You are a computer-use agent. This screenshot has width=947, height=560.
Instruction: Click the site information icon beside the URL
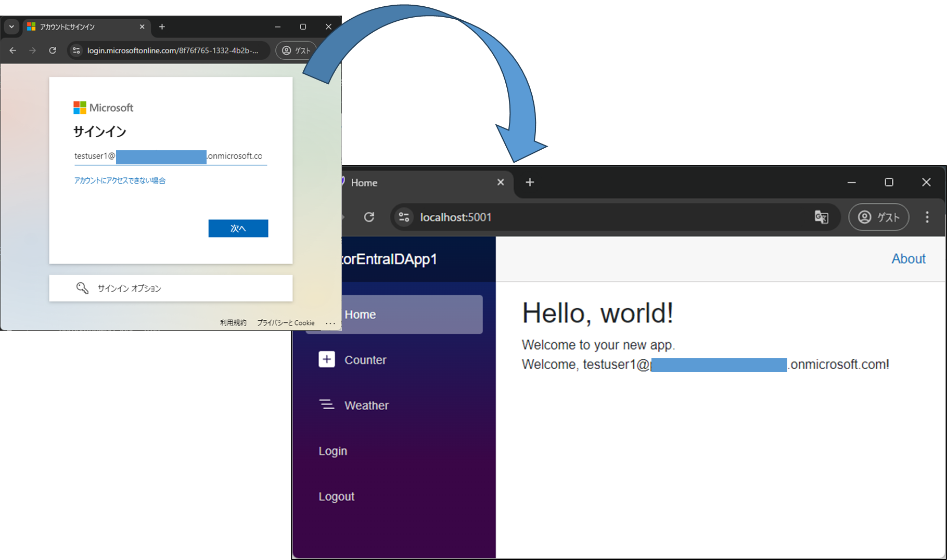[404, 217]
